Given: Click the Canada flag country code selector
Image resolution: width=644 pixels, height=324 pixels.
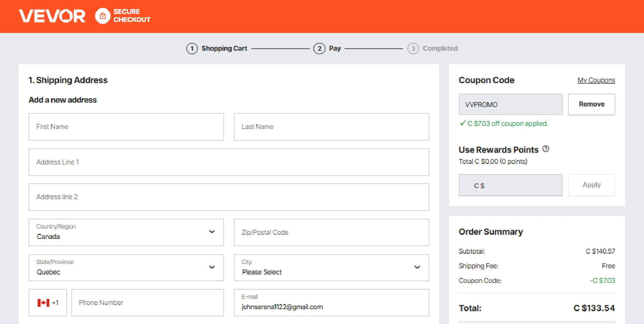Looking at the screenshot, I should click(48, 303).
